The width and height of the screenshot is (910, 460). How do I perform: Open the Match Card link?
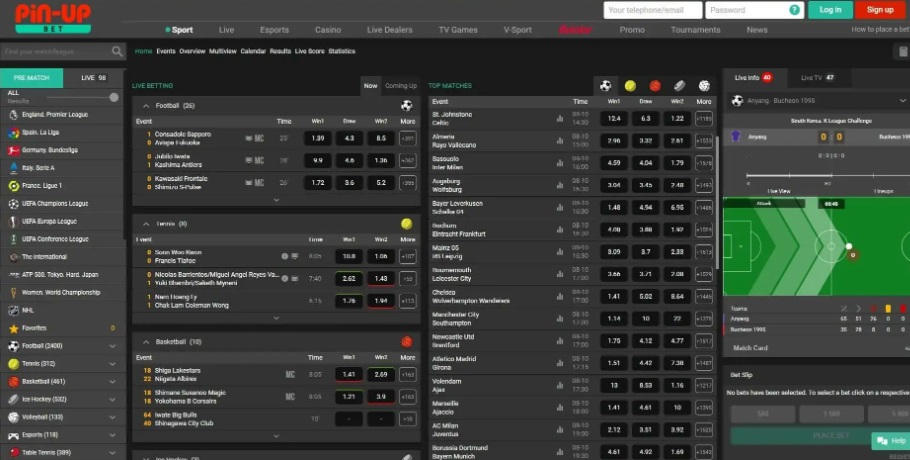click(x=750, y=348)
